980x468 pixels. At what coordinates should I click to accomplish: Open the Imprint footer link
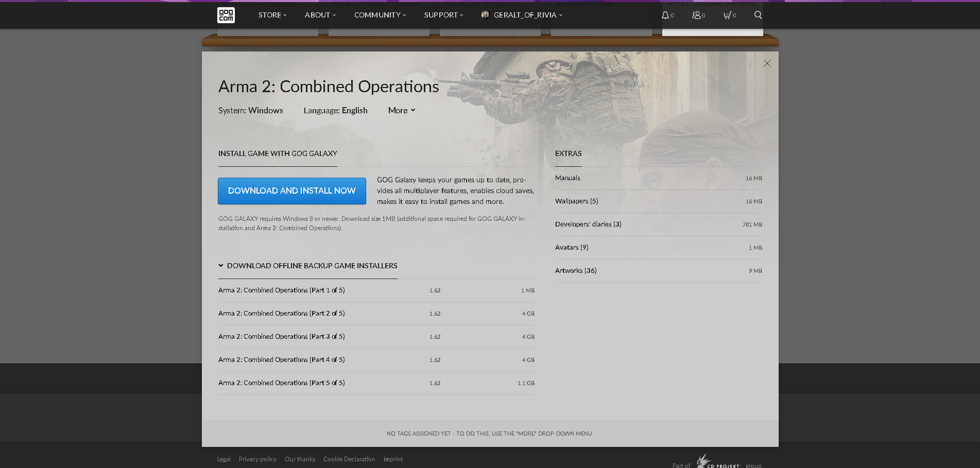[393, 459]
